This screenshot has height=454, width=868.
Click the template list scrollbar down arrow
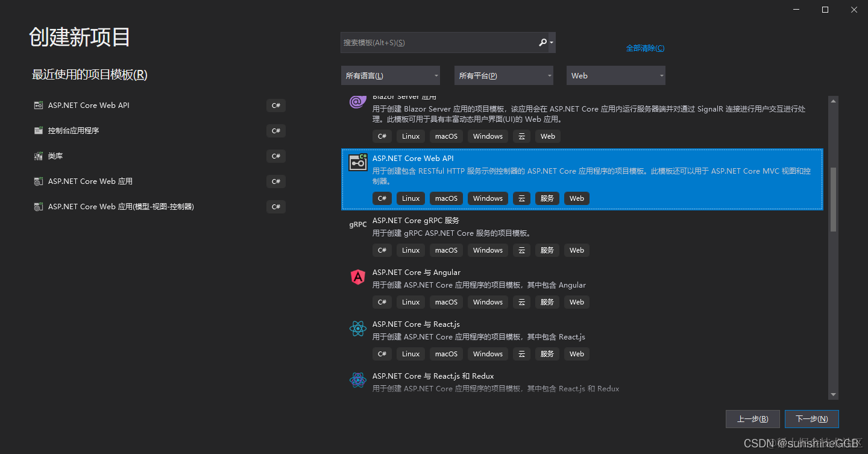point(834,394)
